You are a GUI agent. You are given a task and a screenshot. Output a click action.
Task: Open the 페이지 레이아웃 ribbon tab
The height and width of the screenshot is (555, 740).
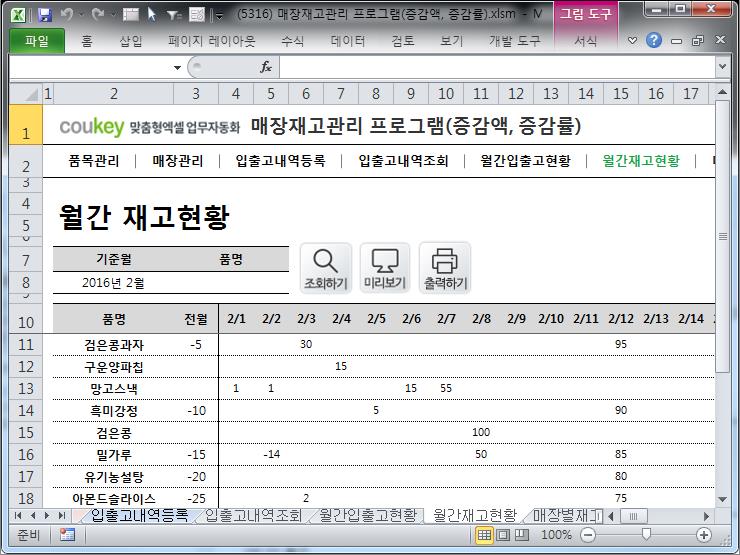click(x=212, y=41)
